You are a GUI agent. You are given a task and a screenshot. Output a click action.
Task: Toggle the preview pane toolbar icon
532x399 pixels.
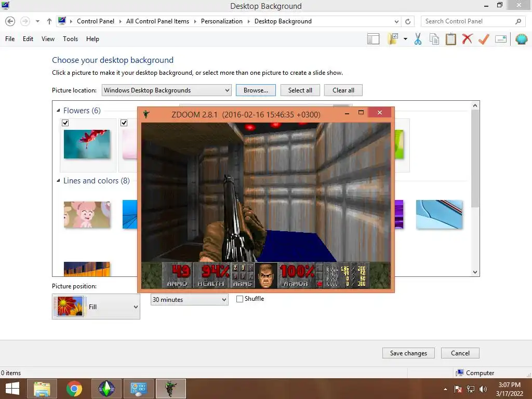(x=373, y=39)
